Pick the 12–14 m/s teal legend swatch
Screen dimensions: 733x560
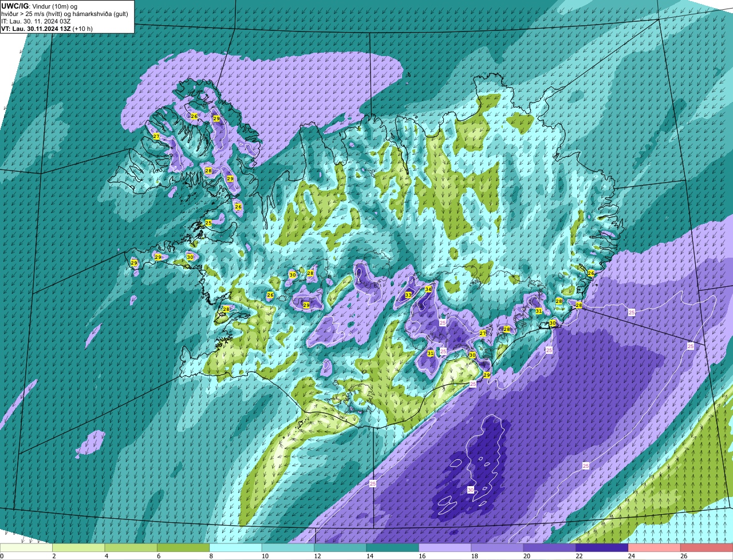pos(340,547)
